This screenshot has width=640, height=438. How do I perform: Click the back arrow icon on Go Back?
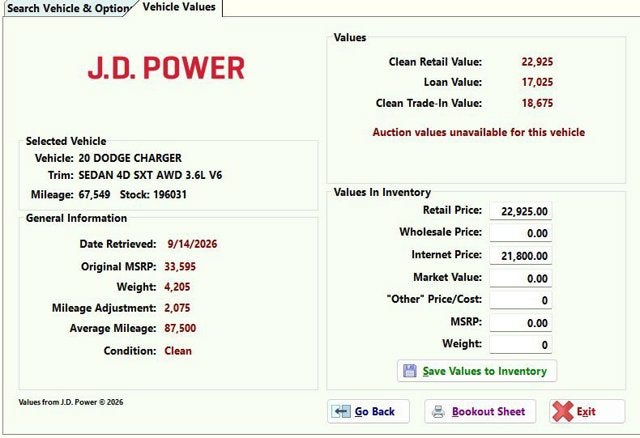(341, 411)
